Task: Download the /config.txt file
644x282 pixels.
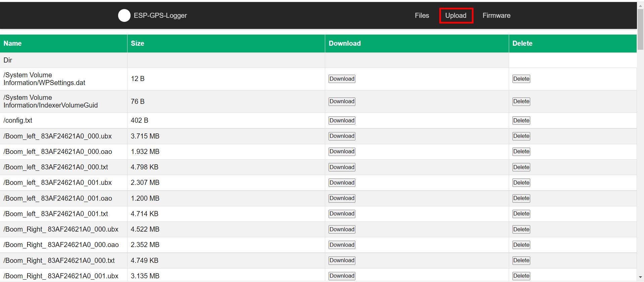Action: pyautogui.click(x=342, y=121)
